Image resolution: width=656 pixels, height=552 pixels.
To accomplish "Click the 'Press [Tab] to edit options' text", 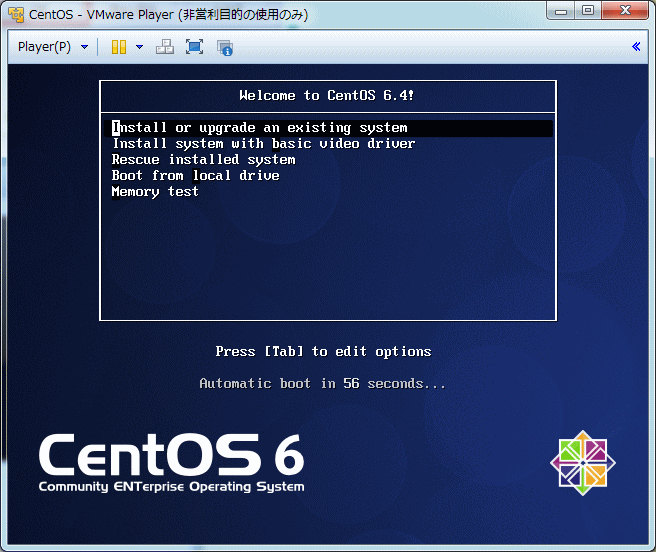I will pos(323,352).
